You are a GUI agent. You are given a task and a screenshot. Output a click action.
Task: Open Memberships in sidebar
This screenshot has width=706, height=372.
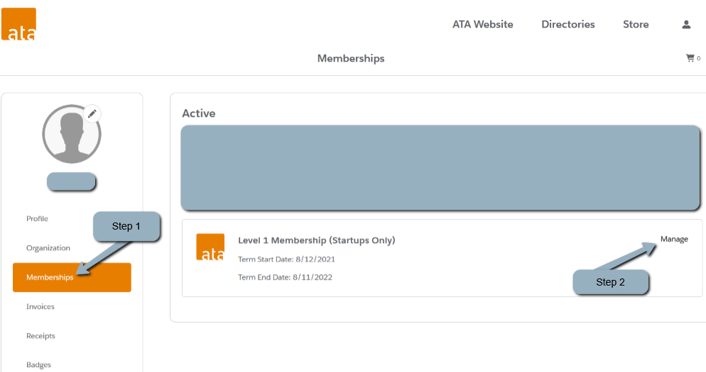[72, 277]
